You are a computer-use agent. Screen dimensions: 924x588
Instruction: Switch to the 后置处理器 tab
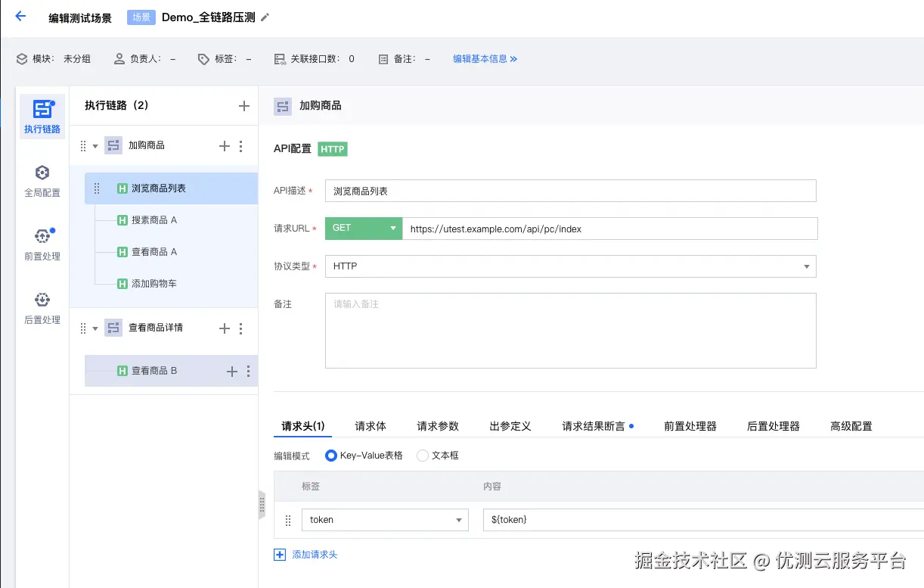[774, 426]
